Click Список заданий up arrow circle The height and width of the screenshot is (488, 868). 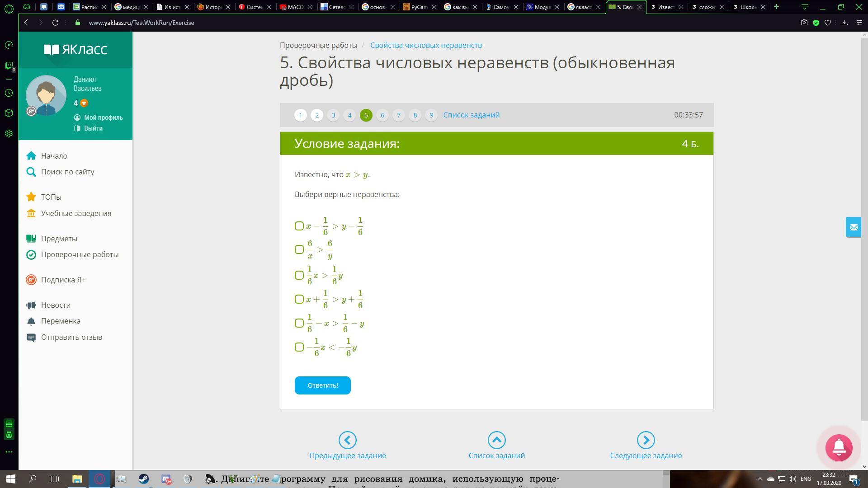(x=496, y=440)
